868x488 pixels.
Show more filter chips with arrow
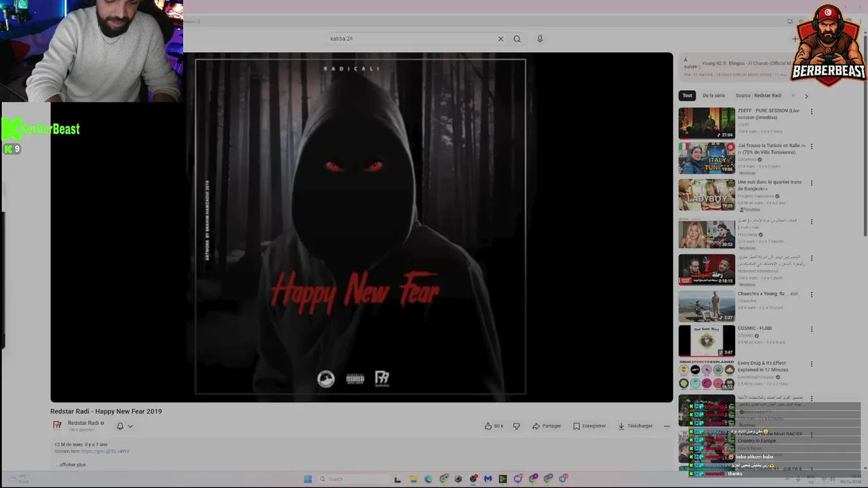pos(806,96)
